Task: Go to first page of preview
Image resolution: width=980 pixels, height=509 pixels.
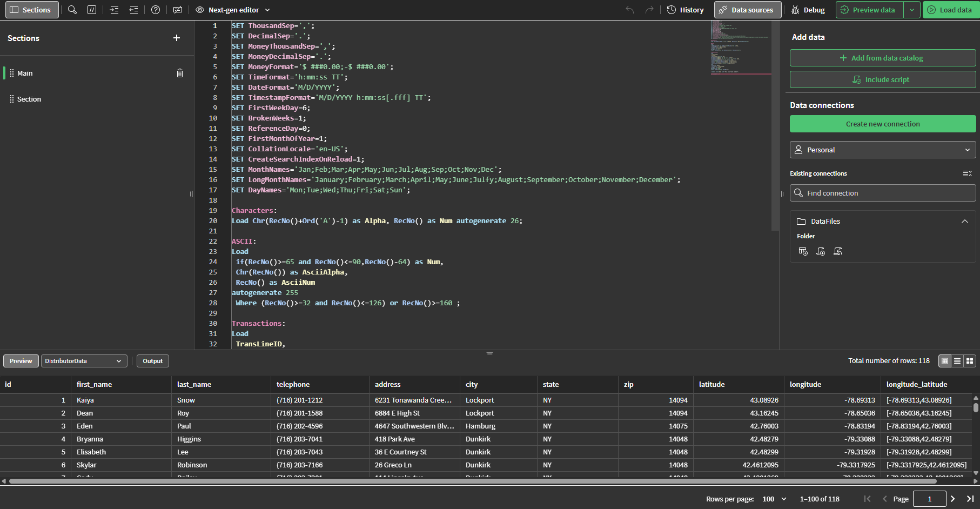Action: [x=868, y=499]
